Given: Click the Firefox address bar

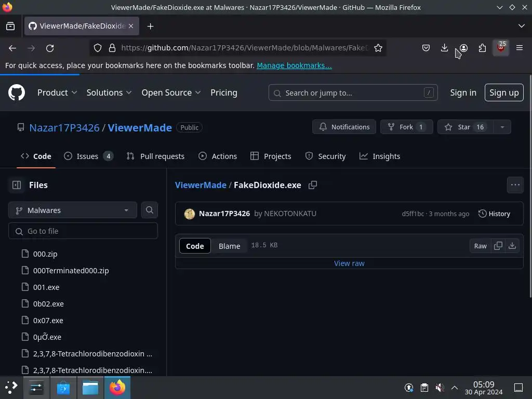Looking at the screenshot, I should click(244, 48).
